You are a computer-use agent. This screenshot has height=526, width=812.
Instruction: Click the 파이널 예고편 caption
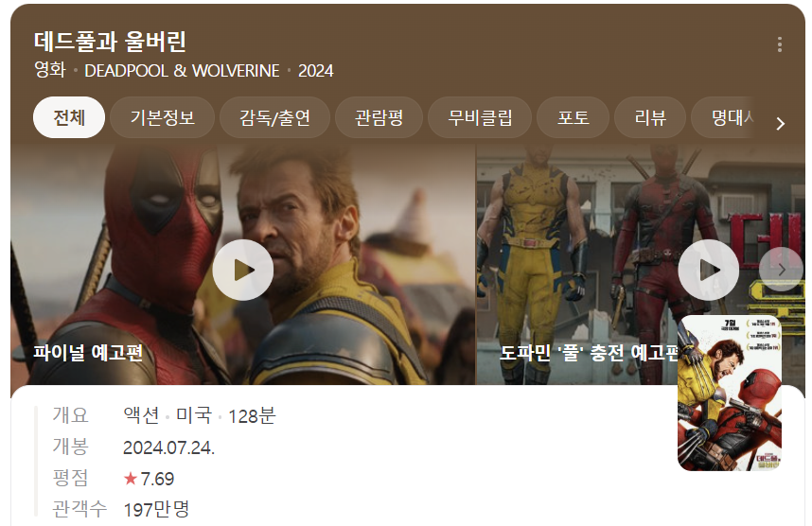pyautogui.click(x=88, y=353)
